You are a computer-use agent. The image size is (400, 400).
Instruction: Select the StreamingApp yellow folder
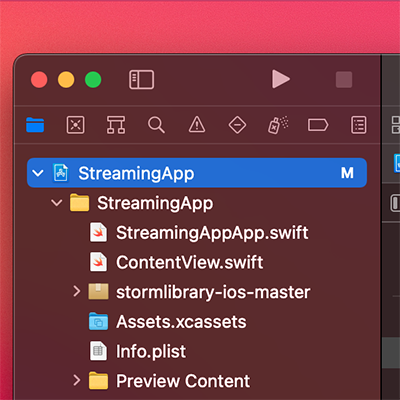point(79,203)
